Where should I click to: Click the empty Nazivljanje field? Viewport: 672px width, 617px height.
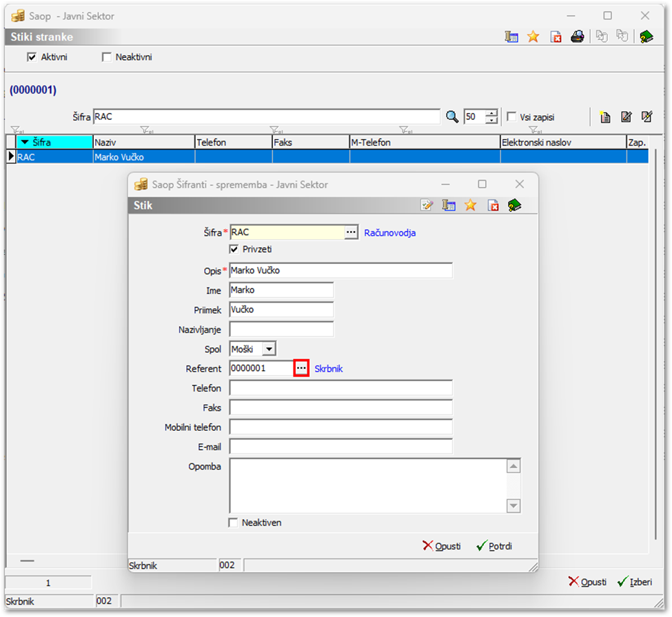point(282,330)
